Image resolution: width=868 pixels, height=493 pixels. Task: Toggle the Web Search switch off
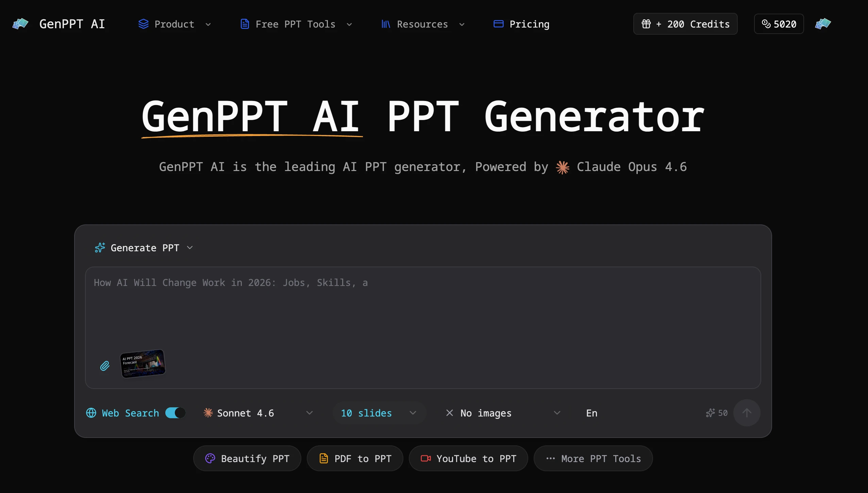(x=176, y=413)
